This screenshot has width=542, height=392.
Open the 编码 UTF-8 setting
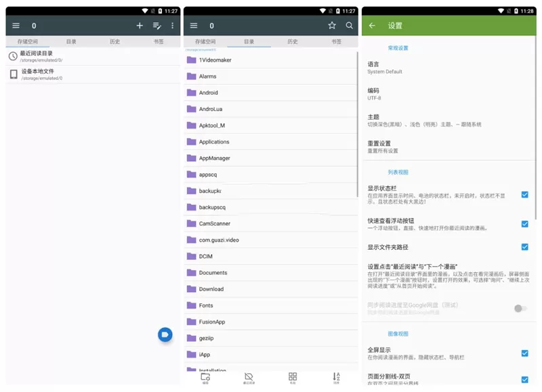[x=449, y=94]
